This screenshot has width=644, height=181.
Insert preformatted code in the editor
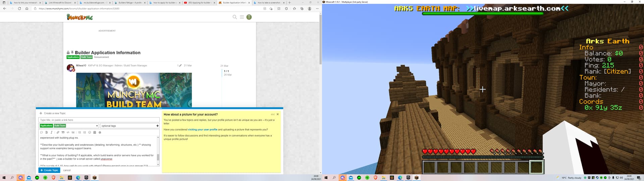pos(68,132)
